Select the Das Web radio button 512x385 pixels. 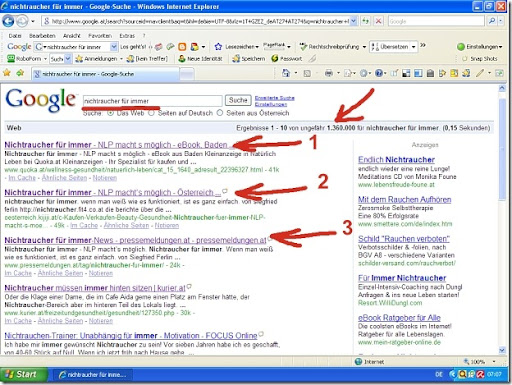click(x=110, y=113)
